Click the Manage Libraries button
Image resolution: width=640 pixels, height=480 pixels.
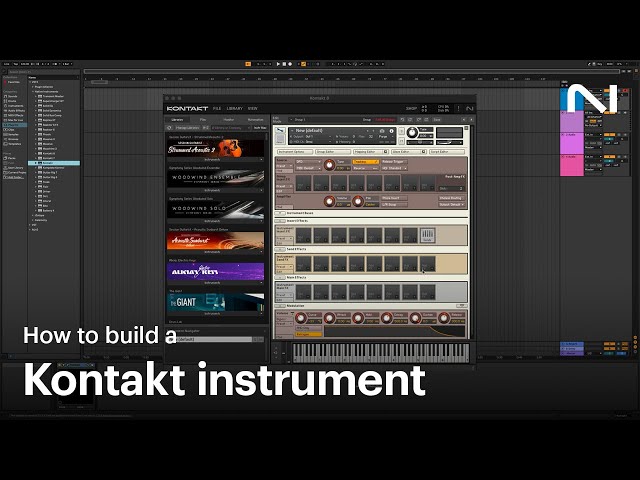tap(187, 128)
